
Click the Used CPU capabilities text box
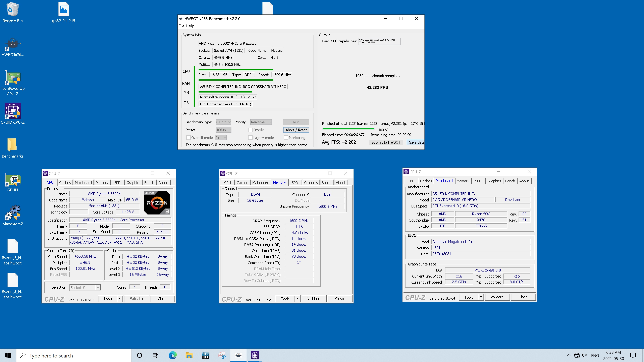379,41
